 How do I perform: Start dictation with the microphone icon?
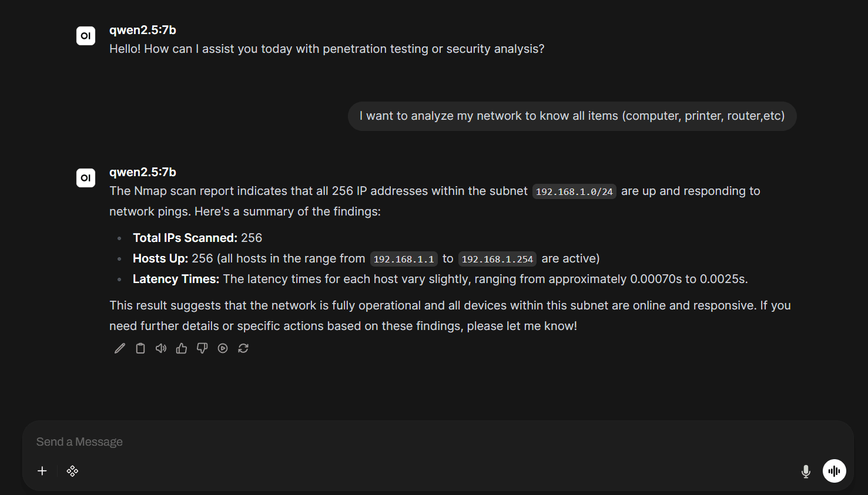click(x=806, y=471)
